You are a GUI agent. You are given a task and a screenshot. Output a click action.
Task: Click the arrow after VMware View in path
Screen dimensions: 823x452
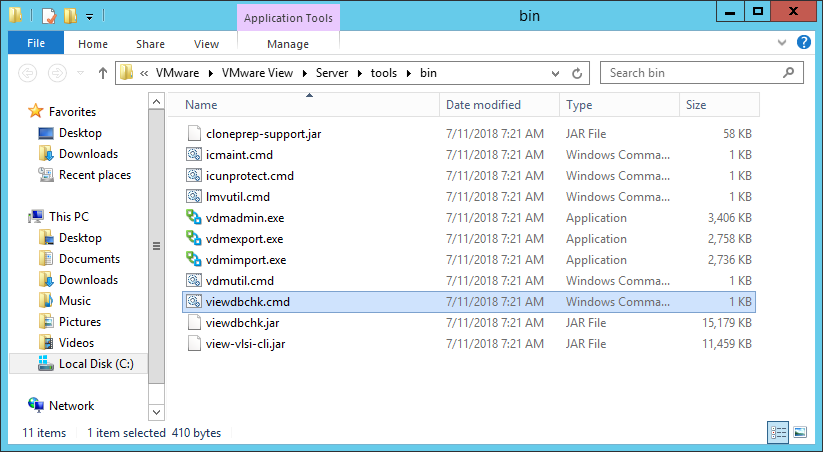pos(304,73)
